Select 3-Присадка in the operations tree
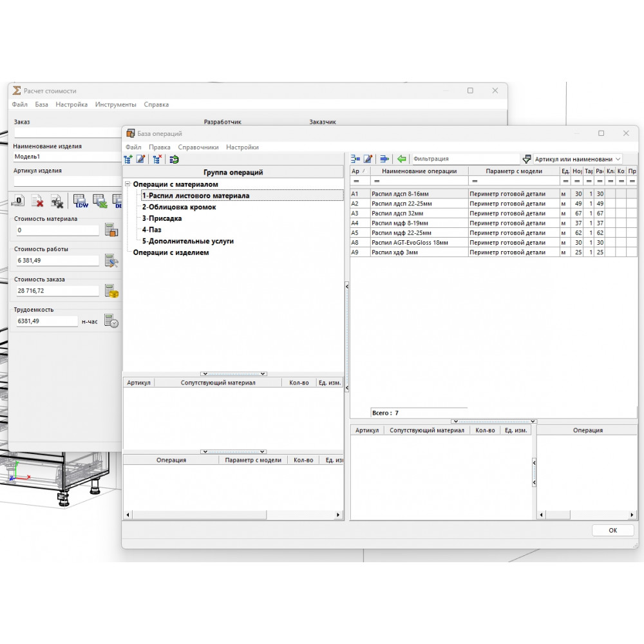Screen dimensions: 644x644 click(x=162, y=218)
